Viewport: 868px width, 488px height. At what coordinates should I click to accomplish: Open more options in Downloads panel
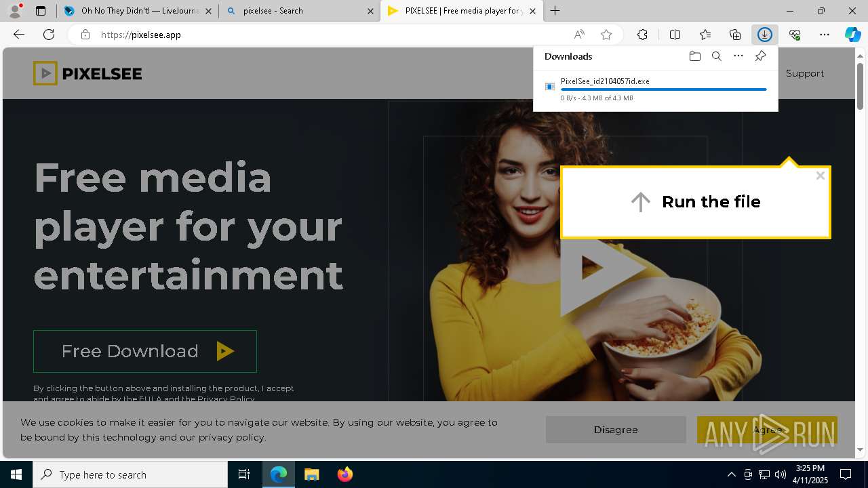[x=738, y=56]
